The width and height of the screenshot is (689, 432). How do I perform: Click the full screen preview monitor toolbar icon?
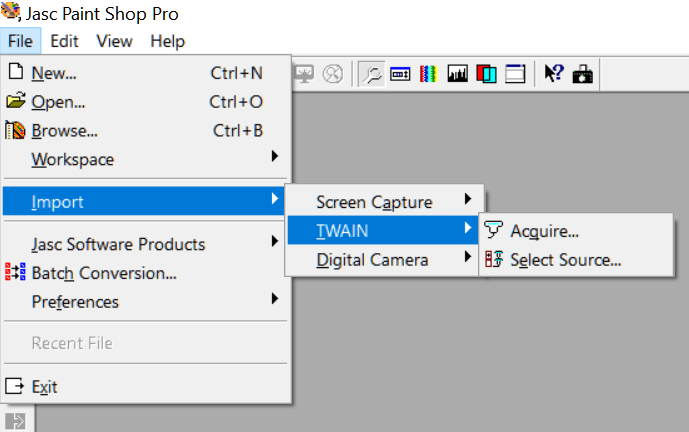pos(304,74)
